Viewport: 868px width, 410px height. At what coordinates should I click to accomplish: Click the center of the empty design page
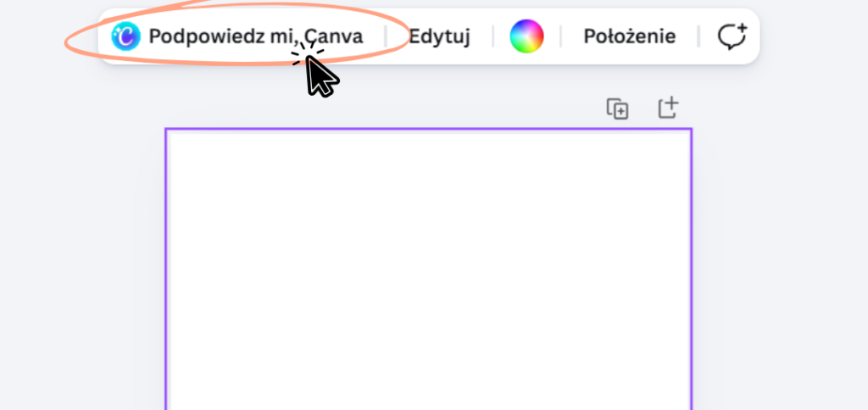(x=428, y=271)
